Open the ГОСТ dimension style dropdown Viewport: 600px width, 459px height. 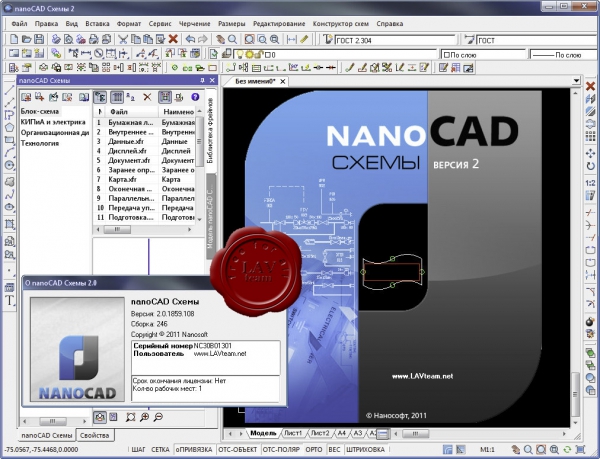537,40
